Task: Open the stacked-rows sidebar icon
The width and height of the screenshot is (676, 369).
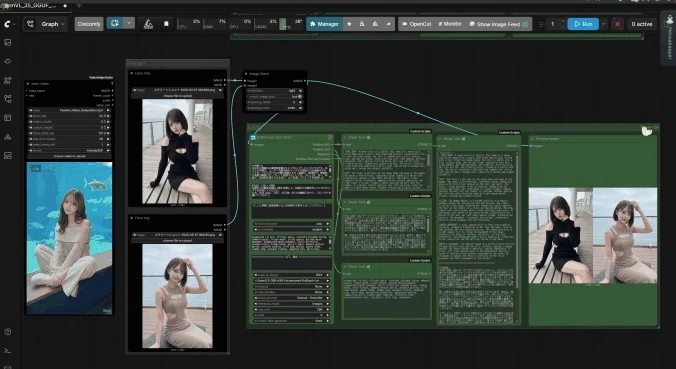Action: click(8, 156)
